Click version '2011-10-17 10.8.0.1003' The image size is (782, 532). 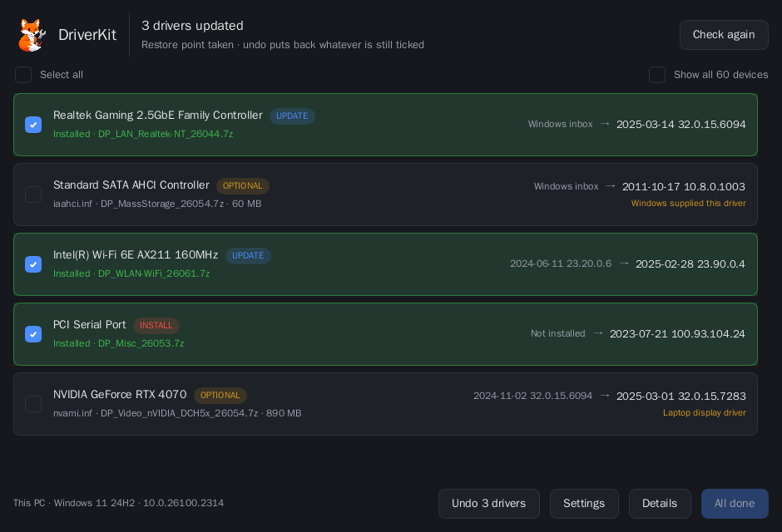(684, 187)
